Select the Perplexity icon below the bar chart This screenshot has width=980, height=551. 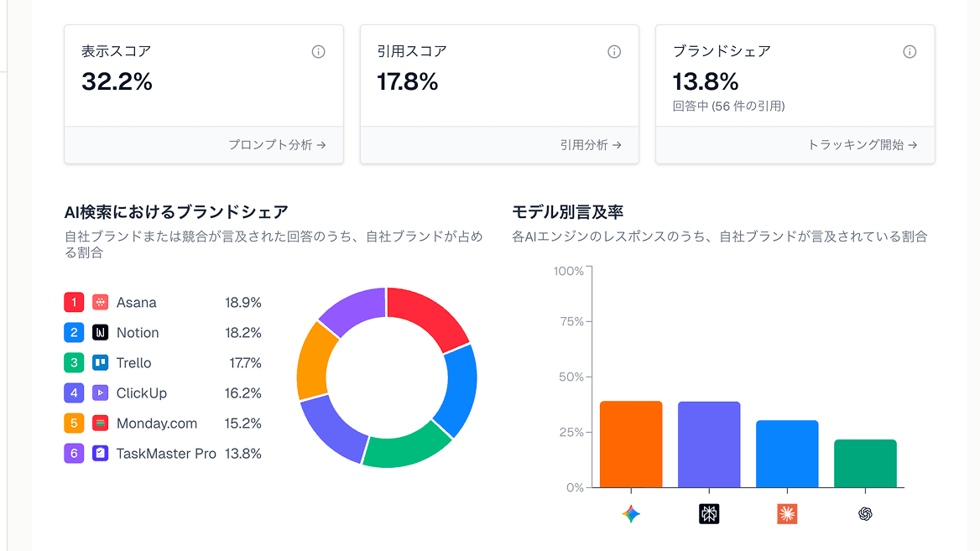708,513
